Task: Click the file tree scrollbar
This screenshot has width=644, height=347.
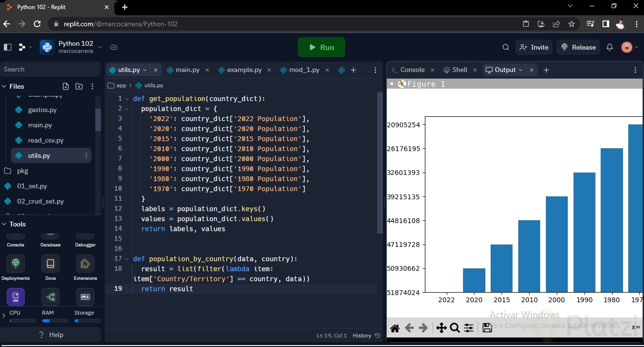Action: click(98, 120)
